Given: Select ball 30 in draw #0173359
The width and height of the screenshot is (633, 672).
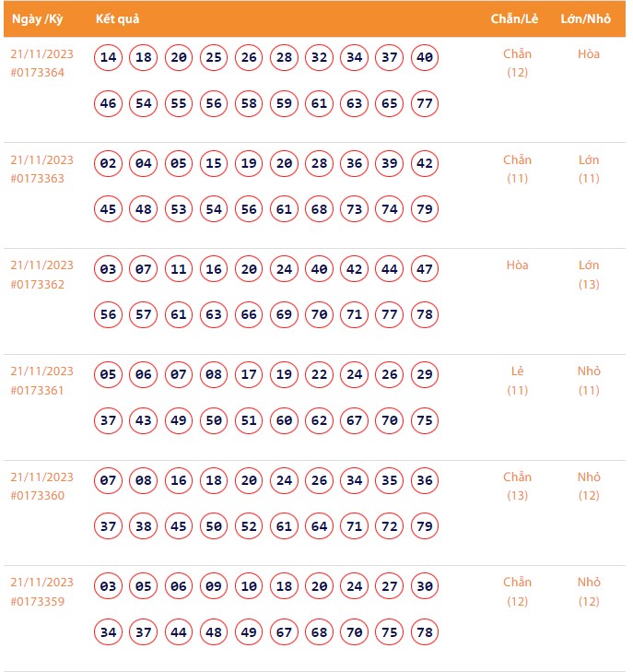Looking at the screenshot, I should (425, 587).
